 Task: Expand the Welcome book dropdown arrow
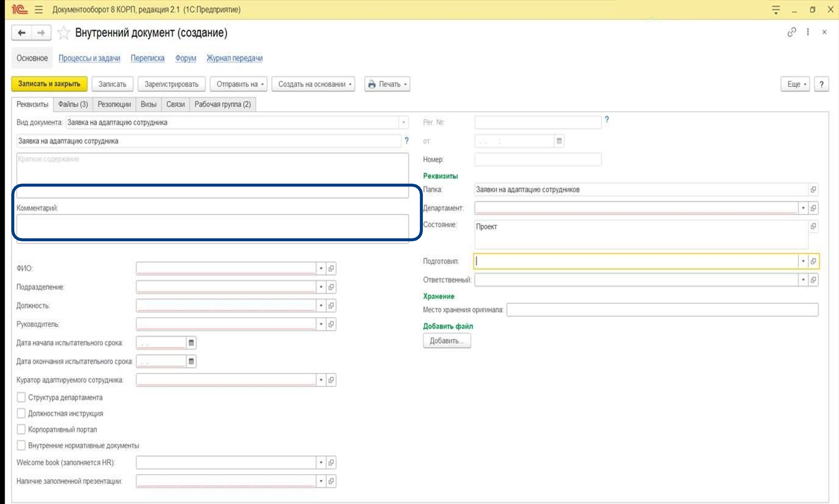coord(321,463)
